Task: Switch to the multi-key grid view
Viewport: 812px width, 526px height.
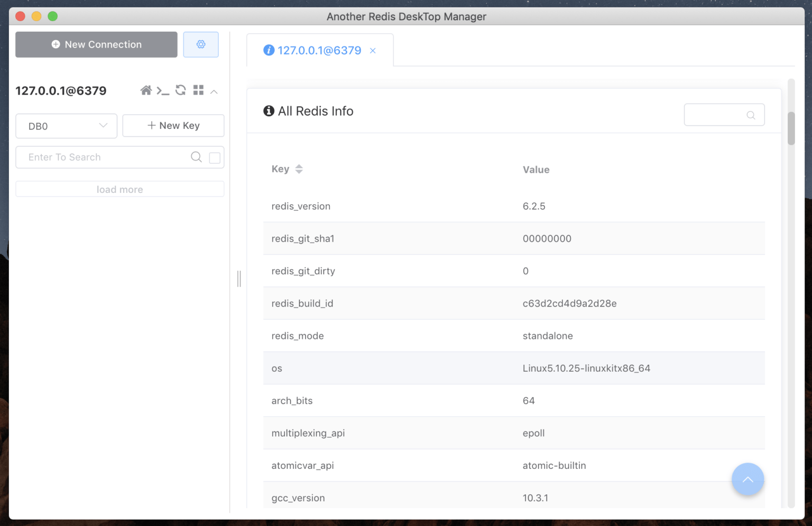Action: click(x=198, y=90)
